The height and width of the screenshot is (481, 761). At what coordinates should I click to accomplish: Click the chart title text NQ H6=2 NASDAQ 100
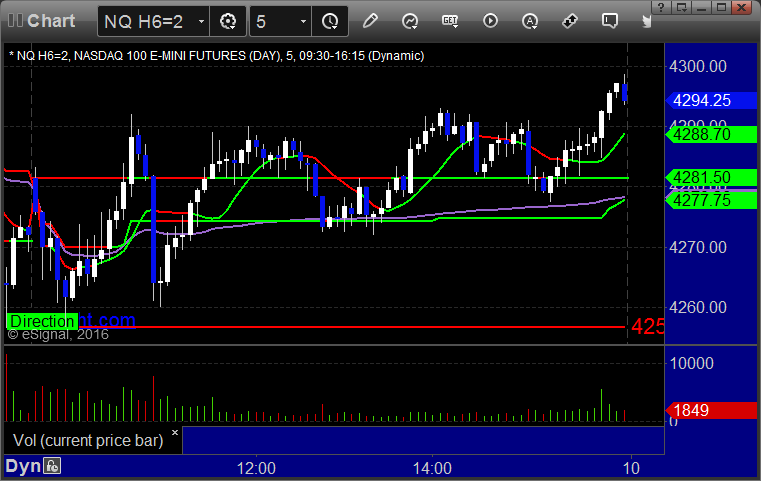click(216, 56)
